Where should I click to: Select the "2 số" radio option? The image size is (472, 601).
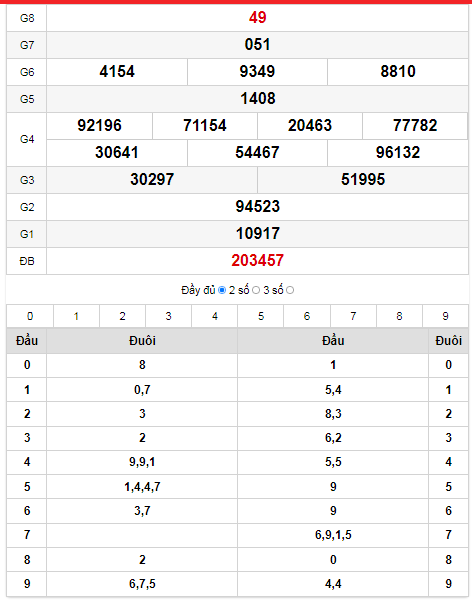[256, 290]
